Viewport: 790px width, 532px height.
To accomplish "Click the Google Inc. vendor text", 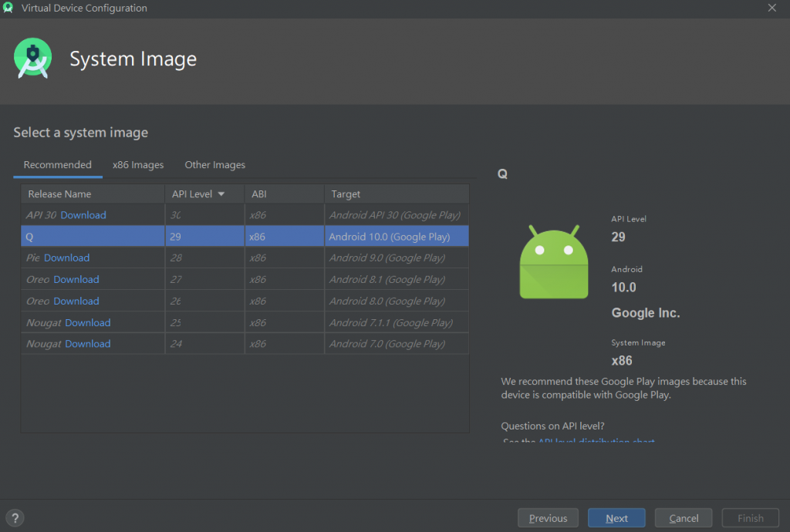I will pos(646,312).
